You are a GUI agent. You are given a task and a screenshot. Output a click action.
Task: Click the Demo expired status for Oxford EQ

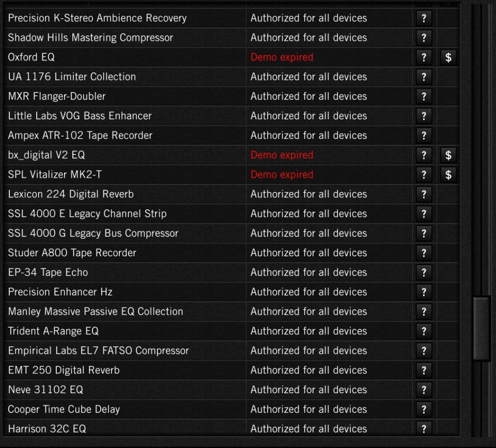point(282,57)
